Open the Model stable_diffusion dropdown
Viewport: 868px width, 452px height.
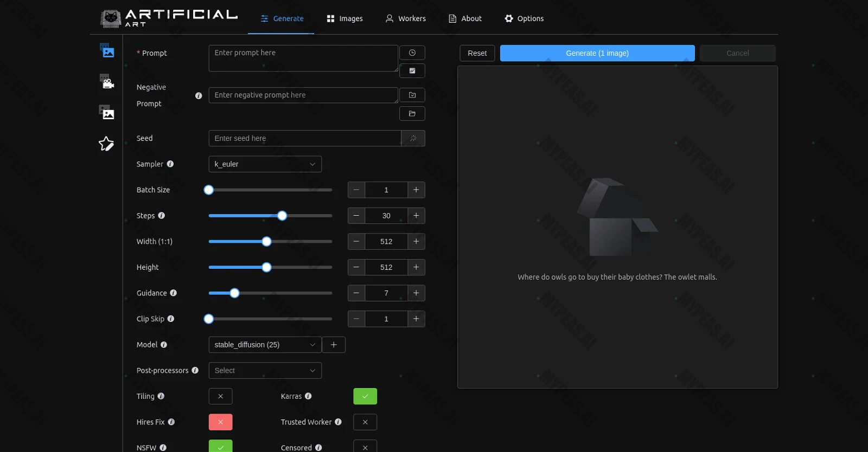click(x=265, y=345)
